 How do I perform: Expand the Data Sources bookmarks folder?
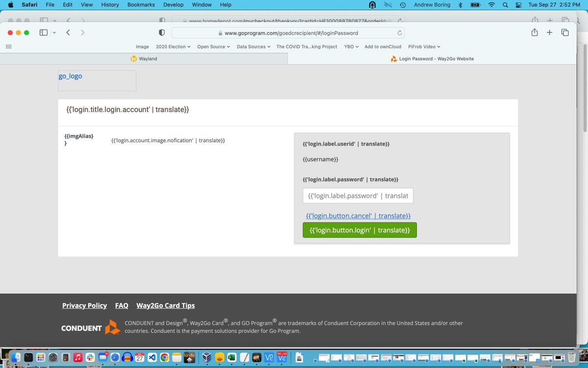tap(254, 47)
